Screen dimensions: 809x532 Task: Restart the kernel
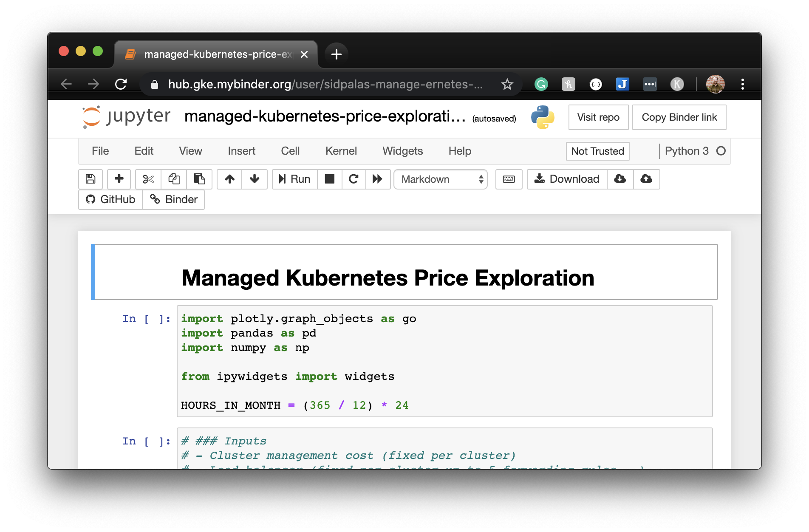coord(354,179)
